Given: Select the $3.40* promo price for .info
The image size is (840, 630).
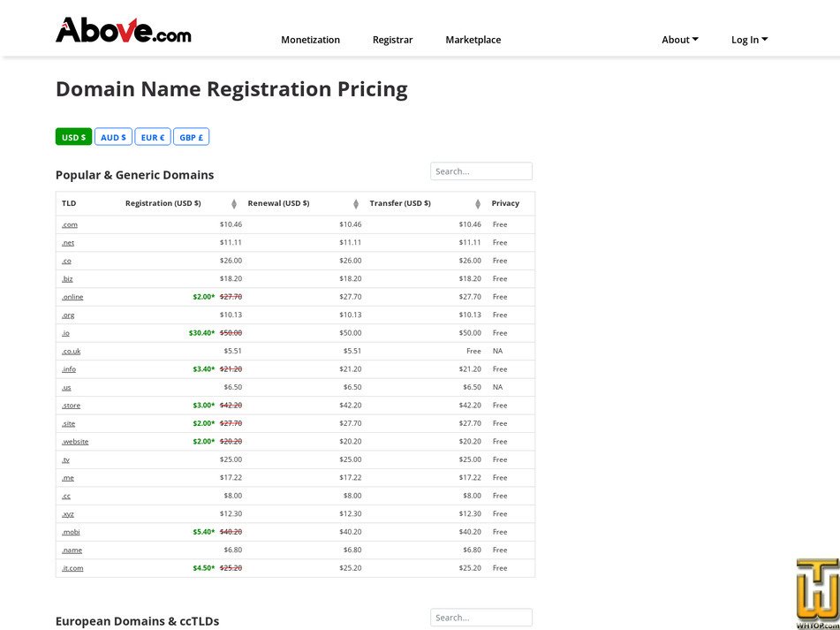Looking at the screenshot, I should coord(203,369).
